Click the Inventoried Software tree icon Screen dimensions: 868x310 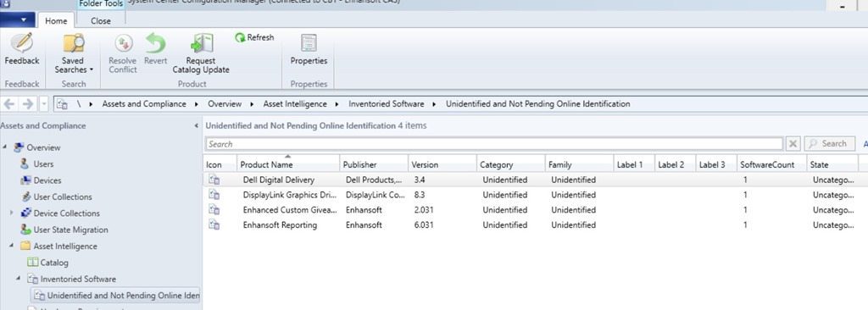32,279
